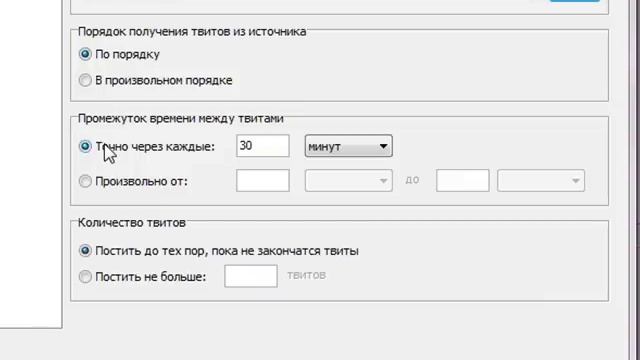Screen dimensions: 640x360
Task: Click the 'Количество твитов' group label
Action: [131, 222]
